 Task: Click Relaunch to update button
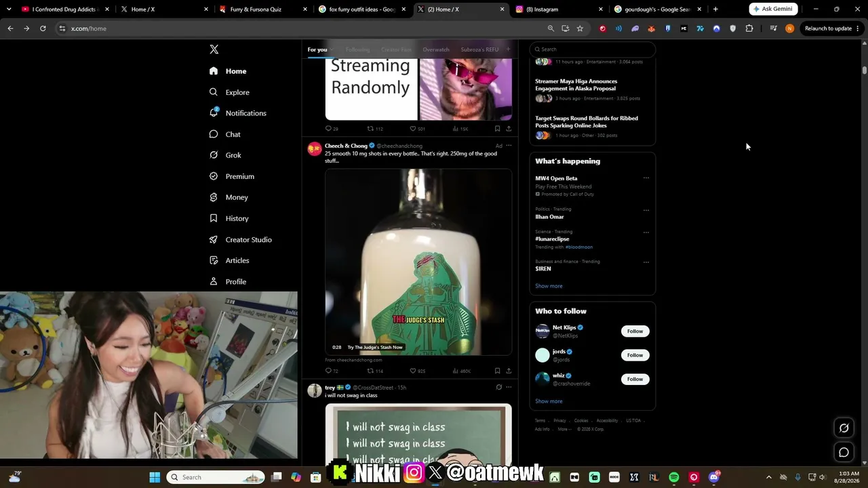click(828, 28)
